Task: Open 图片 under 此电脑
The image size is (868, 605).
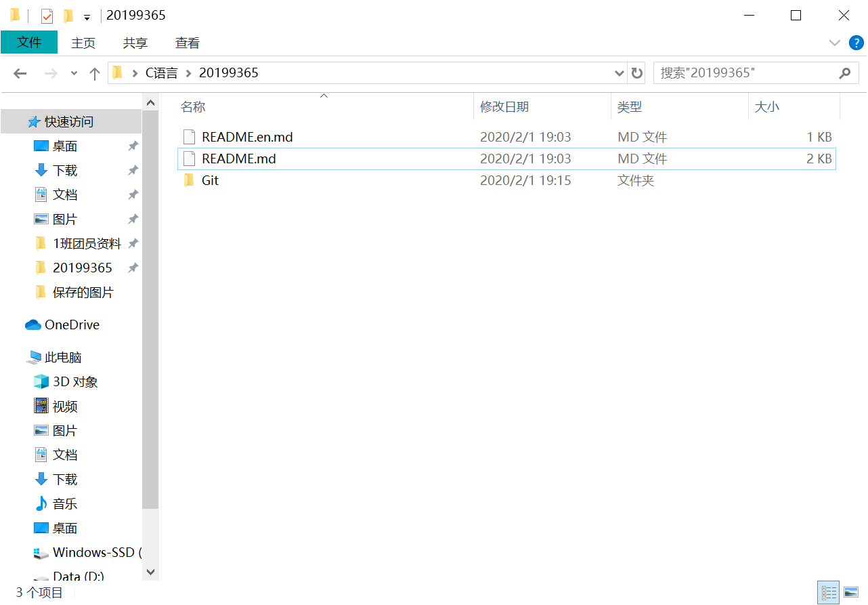Action: 65,431
